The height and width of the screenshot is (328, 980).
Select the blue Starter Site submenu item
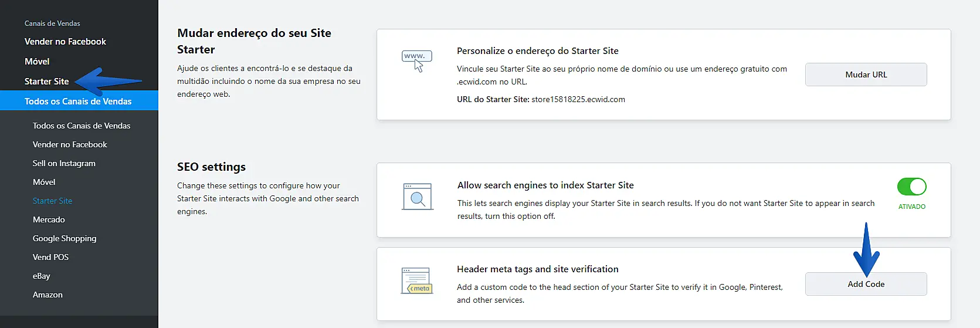[x=52, y=201]
